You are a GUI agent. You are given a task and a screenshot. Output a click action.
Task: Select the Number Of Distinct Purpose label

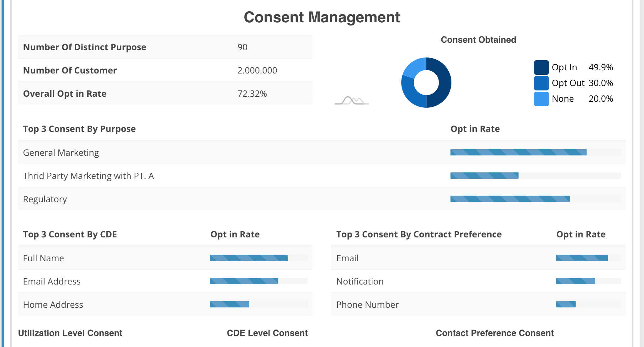tap(85, 47)
